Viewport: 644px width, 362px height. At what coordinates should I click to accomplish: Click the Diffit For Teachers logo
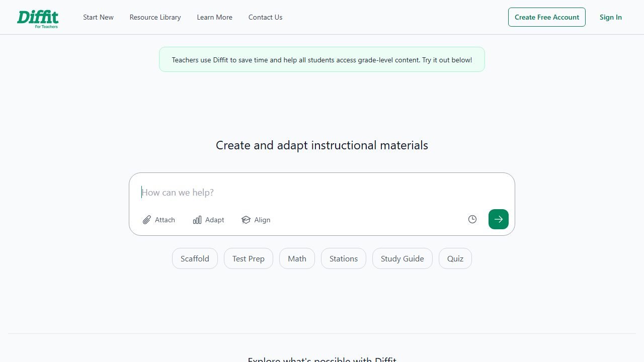[x=38, y=19]
